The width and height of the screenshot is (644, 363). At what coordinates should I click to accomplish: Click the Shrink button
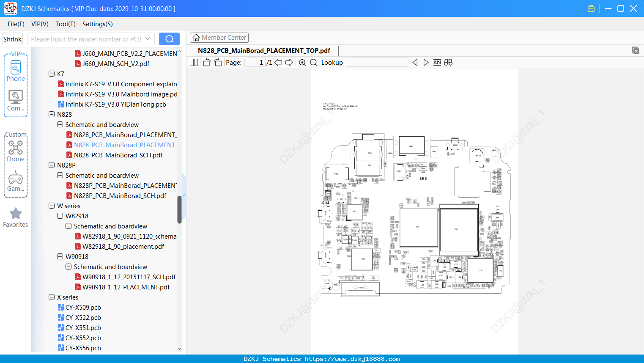[12, 39]
